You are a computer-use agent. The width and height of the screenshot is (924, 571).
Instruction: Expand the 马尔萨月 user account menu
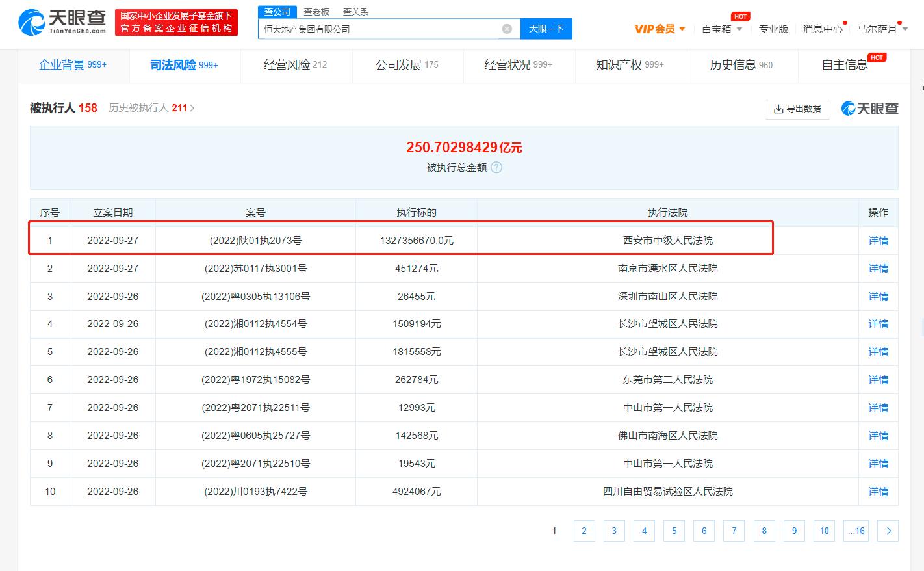(882, 29)
